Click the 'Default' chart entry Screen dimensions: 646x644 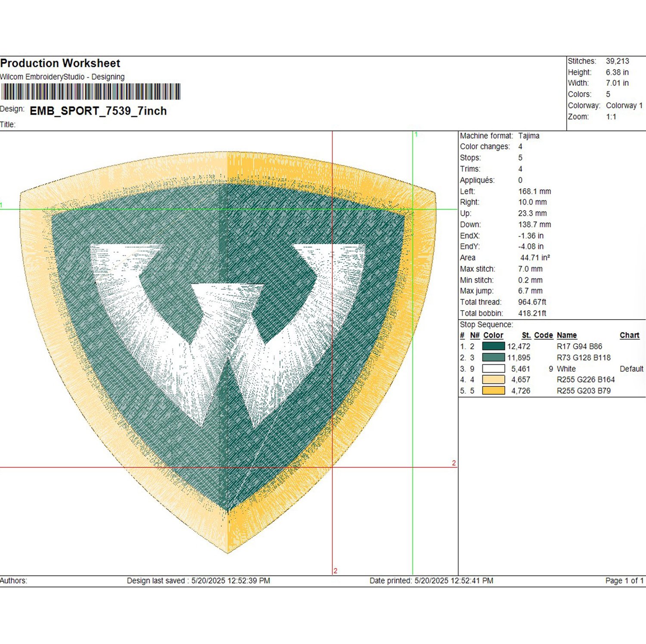tap(632, 369)
